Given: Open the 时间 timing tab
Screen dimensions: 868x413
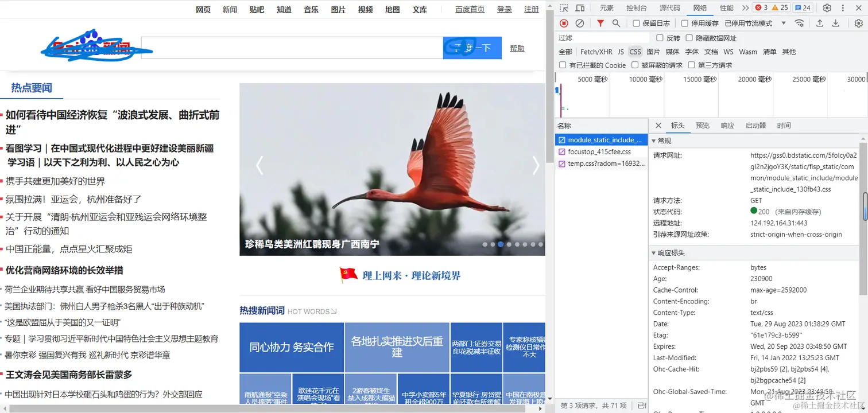Looking at the screenshot, I should click(784, 126).
